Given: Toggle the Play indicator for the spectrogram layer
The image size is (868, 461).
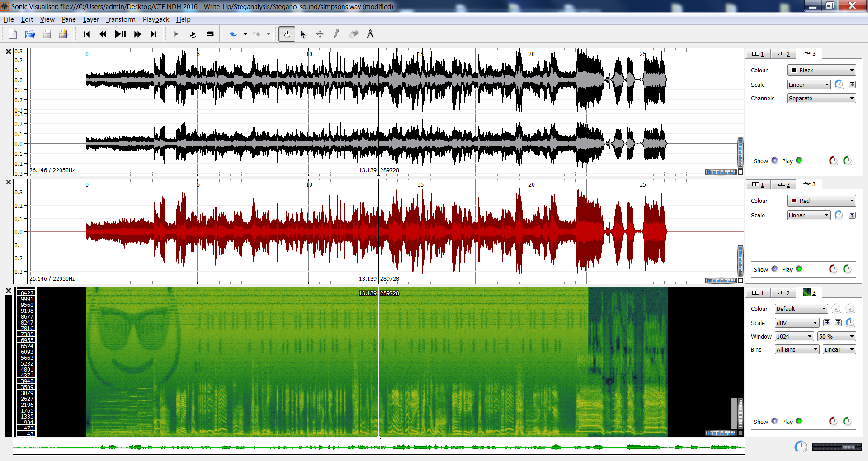Looking at the screenshot, I should pos(799,421).
